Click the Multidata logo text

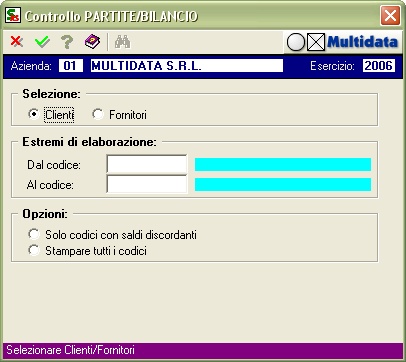(x=363, y=42)
